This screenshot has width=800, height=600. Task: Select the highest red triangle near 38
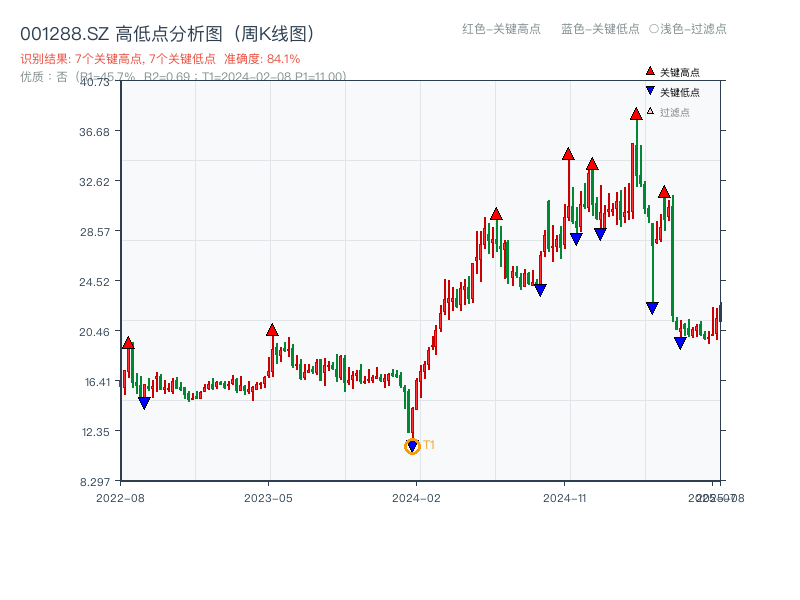pyautogui.click(x=636, y=114)
